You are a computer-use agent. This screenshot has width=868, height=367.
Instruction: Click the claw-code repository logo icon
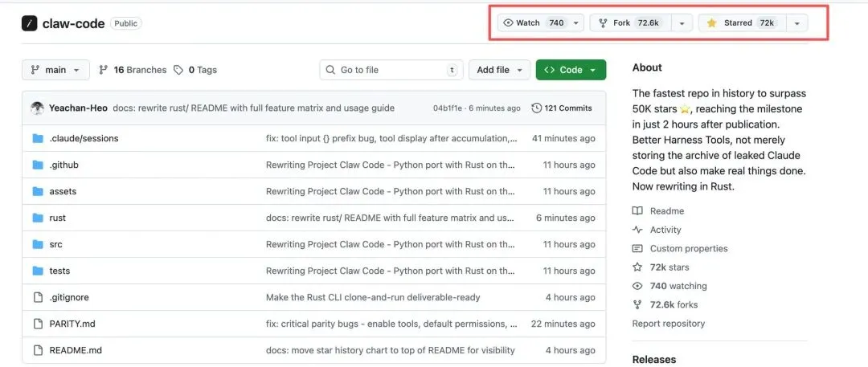(x=30, y=23)
